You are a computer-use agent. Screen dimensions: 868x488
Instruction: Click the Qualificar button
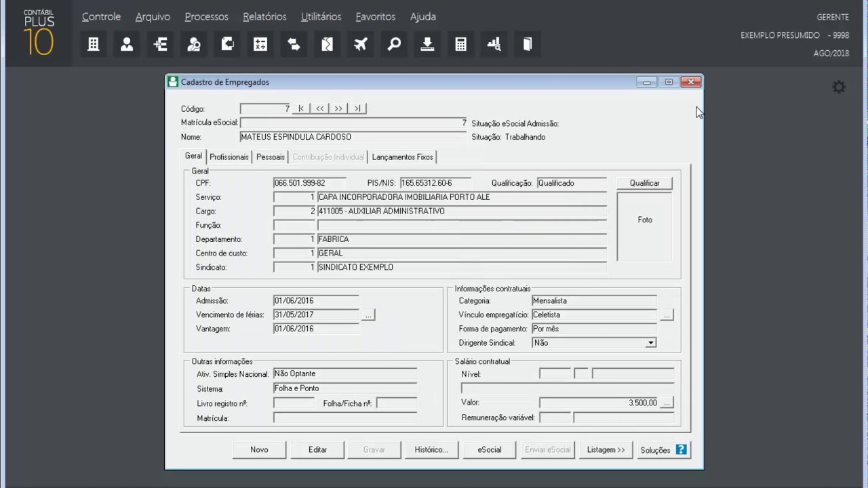[x=644, y=183]
